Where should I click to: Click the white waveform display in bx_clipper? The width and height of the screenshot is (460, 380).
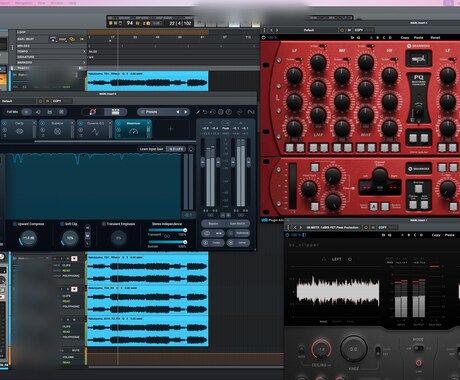(338, 291)
